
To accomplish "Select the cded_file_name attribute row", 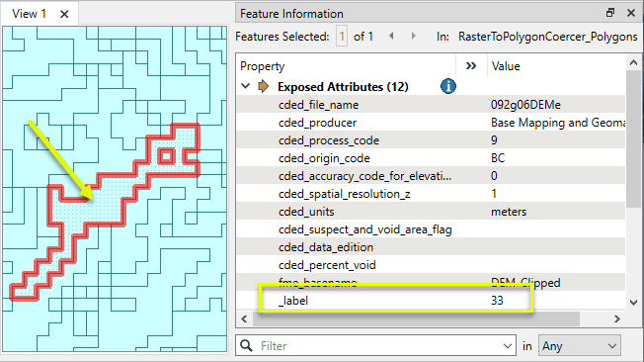I will coord(431,105).
